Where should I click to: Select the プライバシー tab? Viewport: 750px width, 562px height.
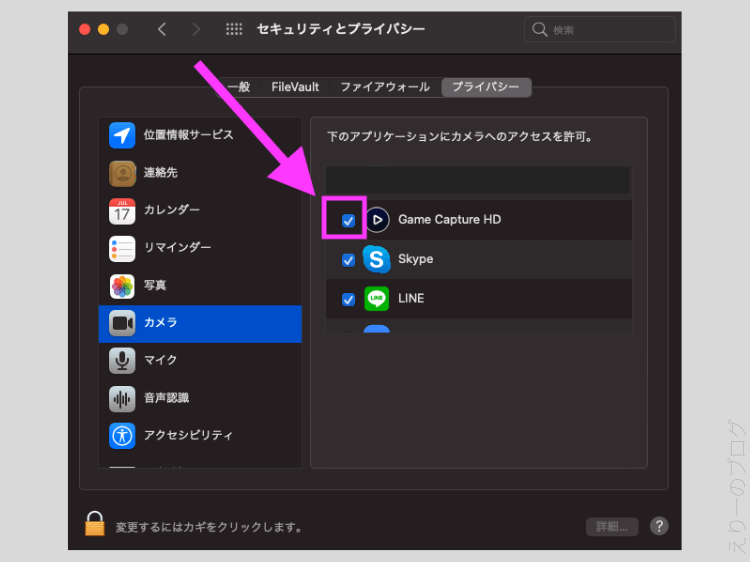[486, 87]
